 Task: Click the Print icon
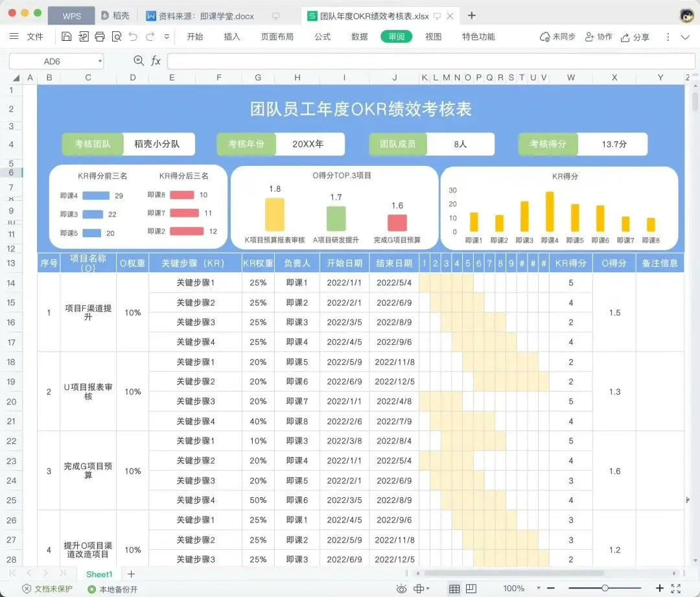[100, 36]
